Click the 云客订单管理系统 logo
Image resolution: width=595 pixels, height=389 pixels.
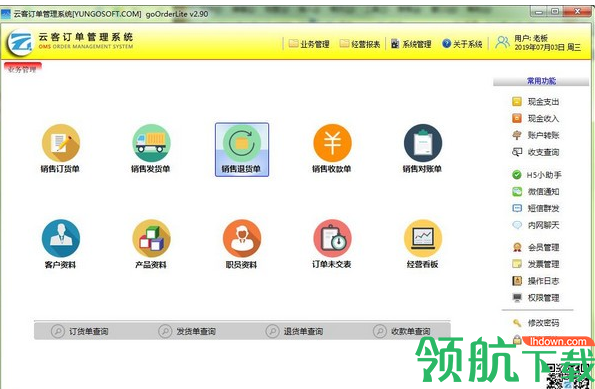pyautogui.click(x=20, y=42)
